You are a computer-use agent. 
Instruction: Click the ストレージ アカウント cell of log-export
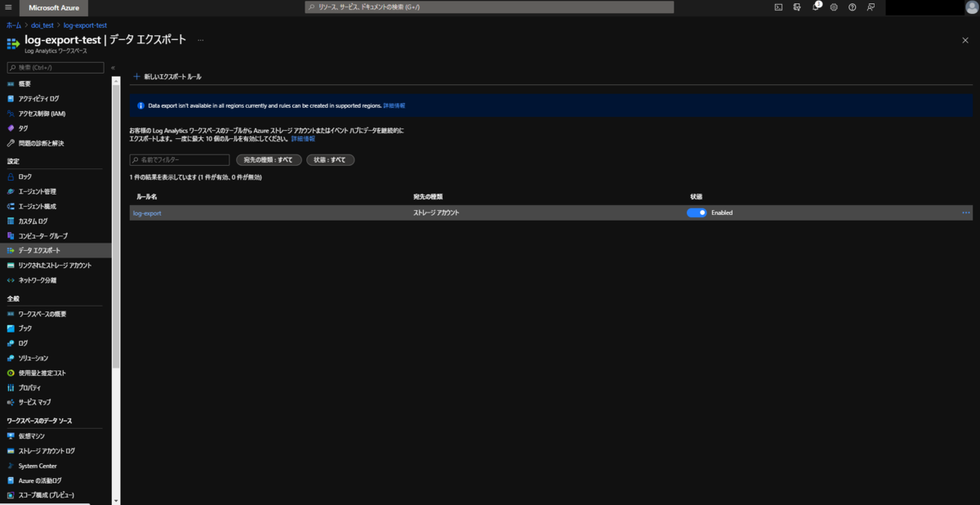[436, 212]
